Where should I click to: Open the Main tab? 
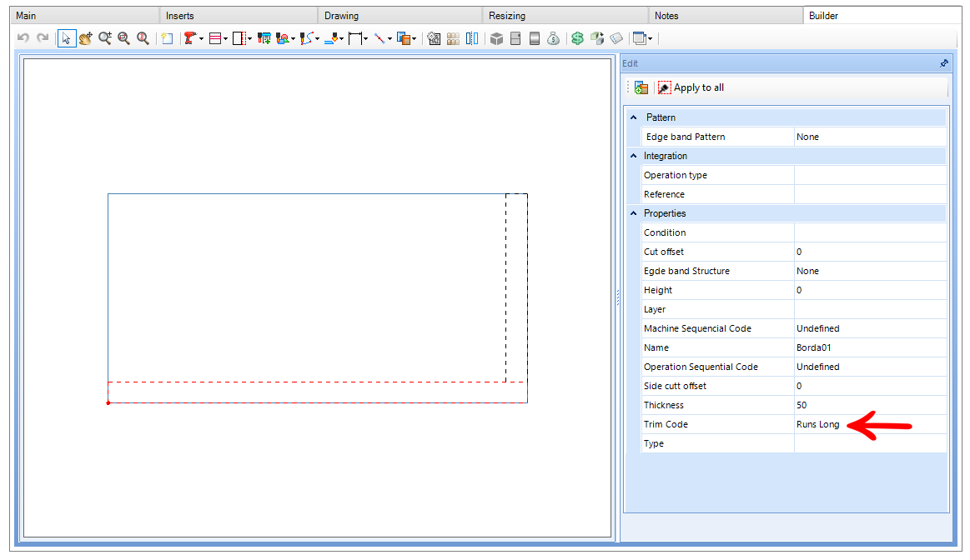(84, 16)
